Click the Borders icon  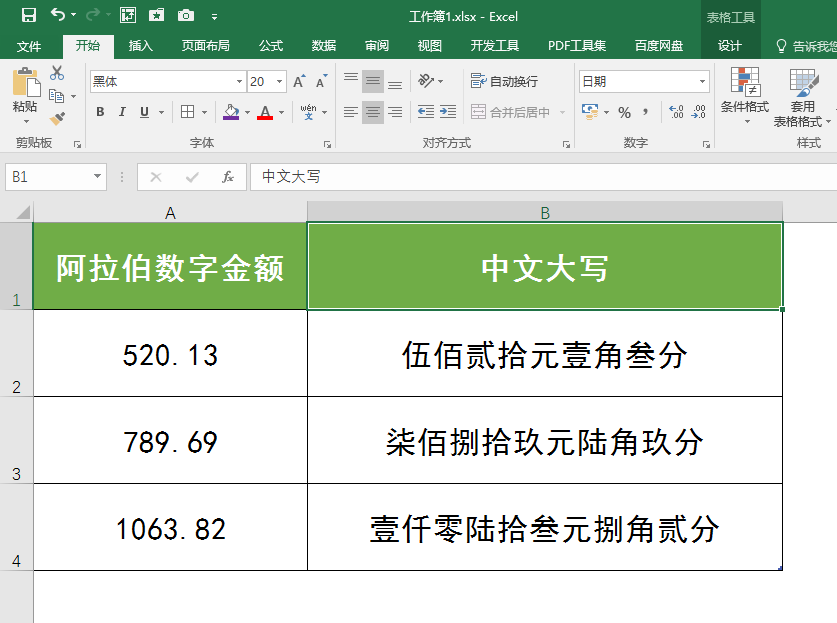[x=187, y=112]
